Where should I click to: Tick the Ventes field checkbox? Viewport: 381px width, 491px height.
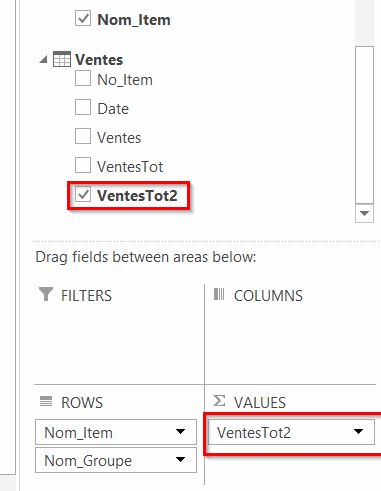tap(83, 136)
